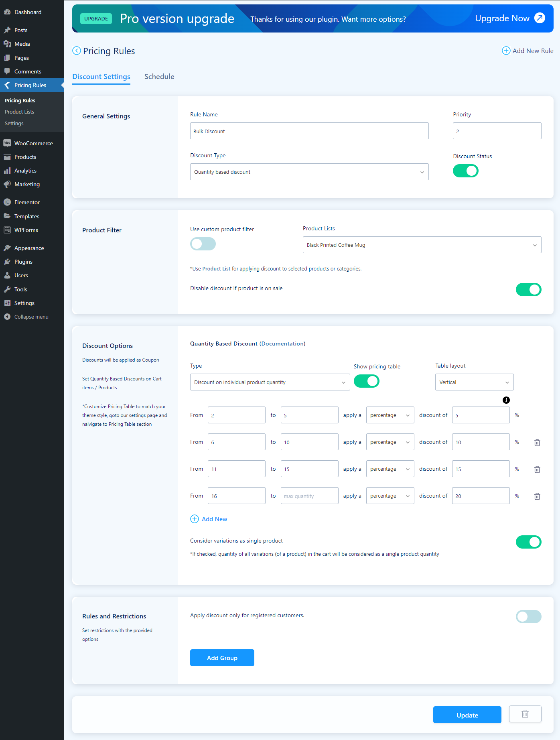The image size is (560, 740).
Task: Click the Rule Name input field
Action: coord(309,131)
